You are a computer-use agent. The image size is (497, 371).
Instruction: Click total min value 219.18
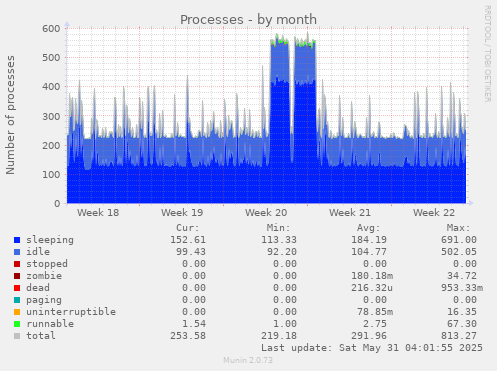click(279, 336)
